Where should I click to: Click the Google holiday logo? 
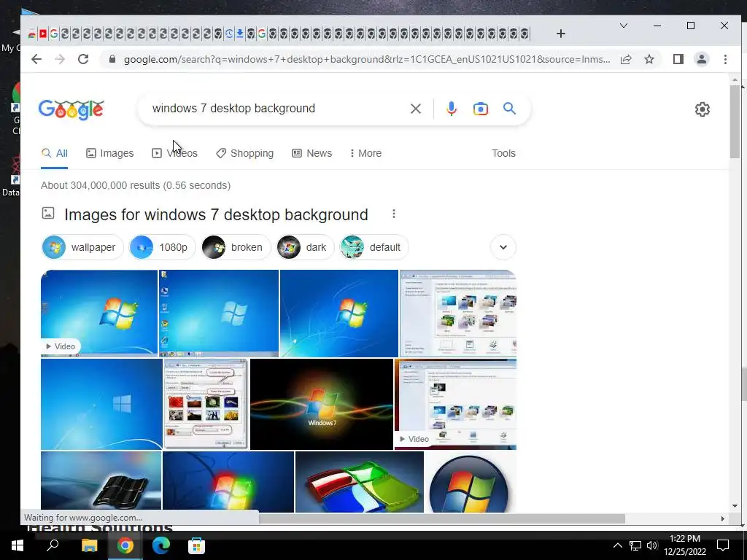click(71, 109)
